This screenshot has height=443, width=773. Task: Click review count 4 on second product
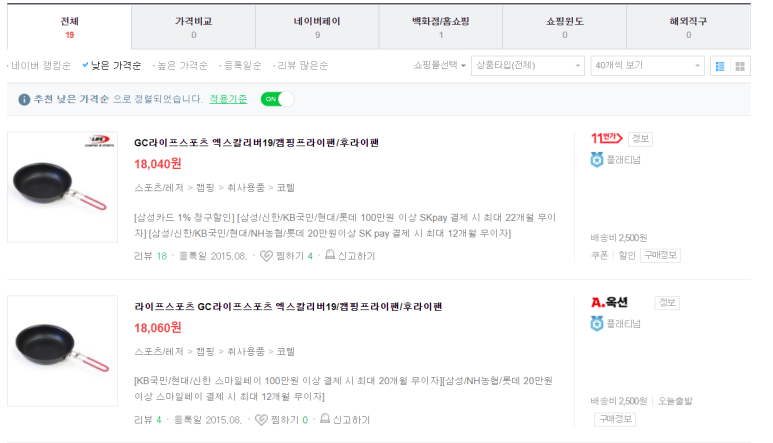click(159, 420)
